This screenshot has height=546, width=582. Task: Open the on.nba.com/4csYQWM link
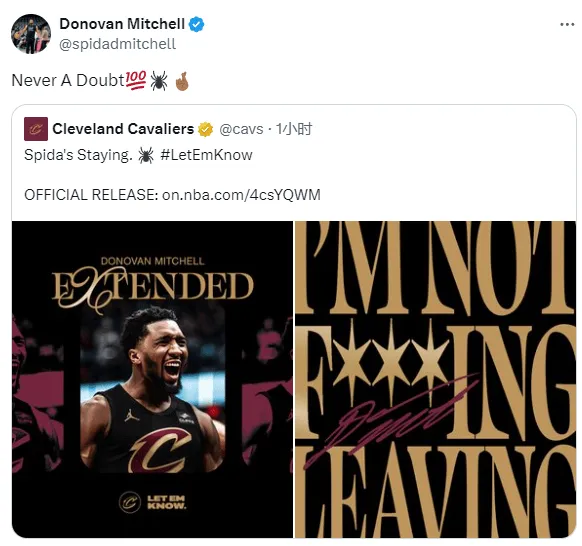[x=241, y=195]
